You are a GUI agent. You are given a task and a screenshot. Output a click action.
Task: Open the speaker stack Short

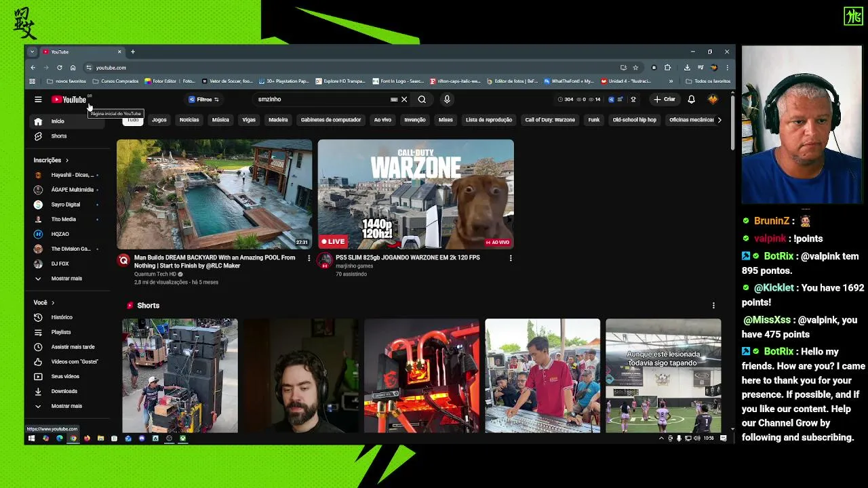click(x=180, y=375)
